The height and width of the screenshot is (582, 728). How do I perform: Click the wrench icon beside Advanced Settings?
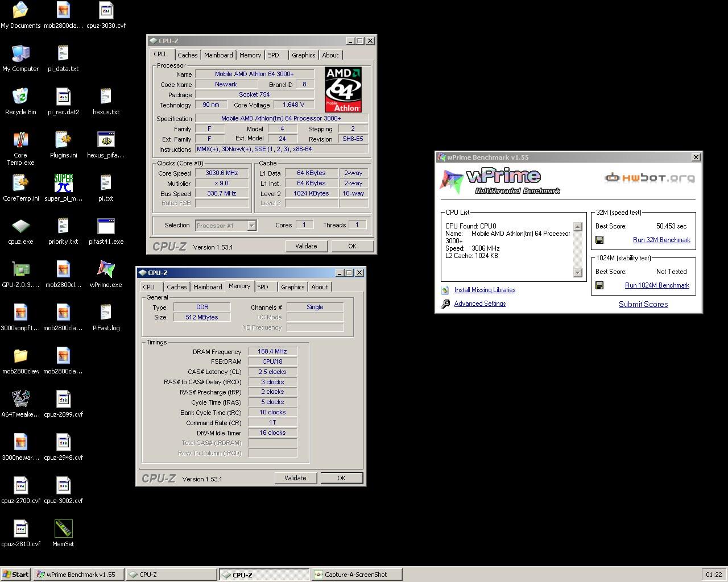[x=445, y=304]
